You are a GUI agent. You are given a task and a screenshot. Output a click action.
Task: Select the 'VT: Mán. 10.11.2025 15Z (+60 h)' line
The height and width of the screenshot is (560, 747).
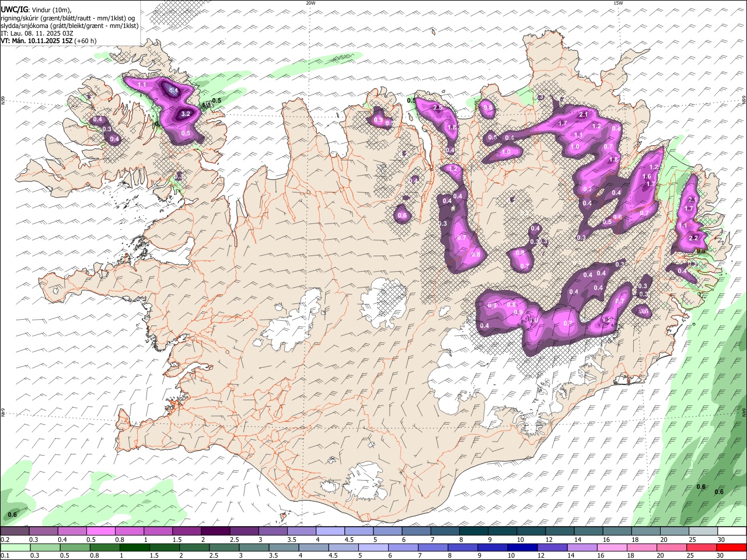(48, 41)
